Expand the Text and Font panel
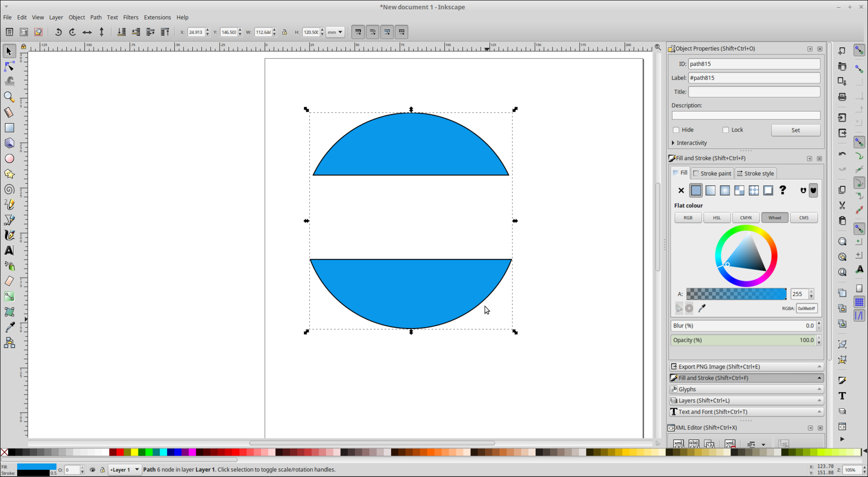This screenshot has width=868, height=477. click(x=746, y=412)
